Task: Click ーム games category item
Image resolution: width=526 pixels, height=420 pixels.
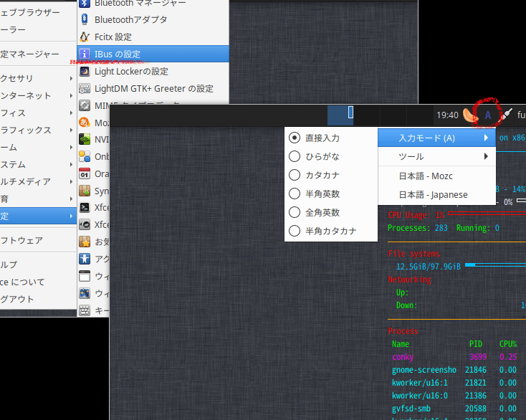Action: [38, 147]
